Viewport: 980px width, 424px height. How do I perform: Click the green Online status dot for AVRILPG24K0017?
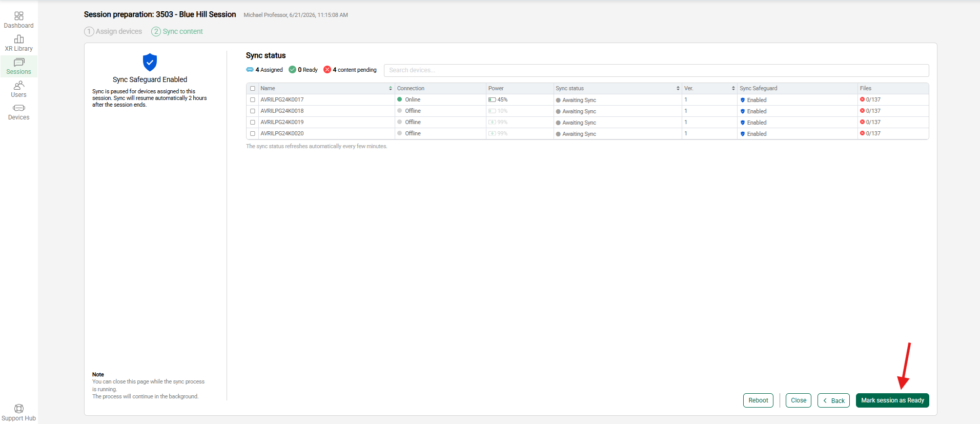(400, 99)
